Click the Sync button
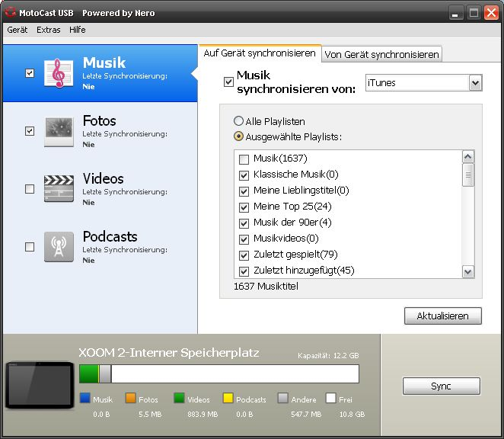This screenshot has width=504, height=439. click(441, 386)
